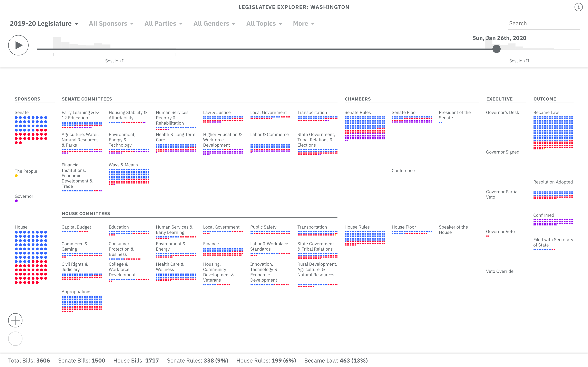This screenshot has width=588, height=367.
Task: Click the Became Law outcome cluster
Action: pos(553,132)
